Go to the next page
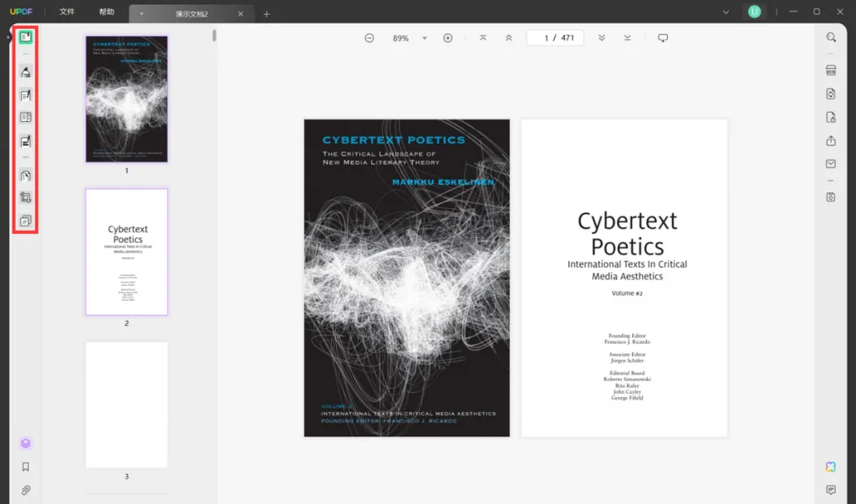Screen dimensions: 856x504 602,38
